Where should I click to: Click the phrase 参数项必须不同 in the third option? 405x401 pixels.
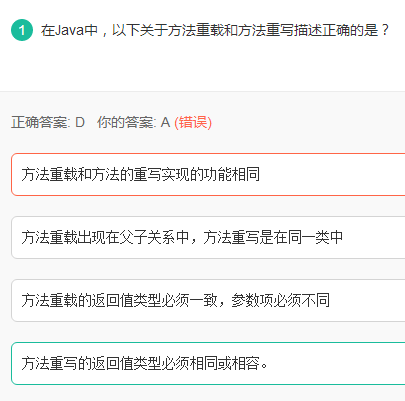click(x=280, y=300)
